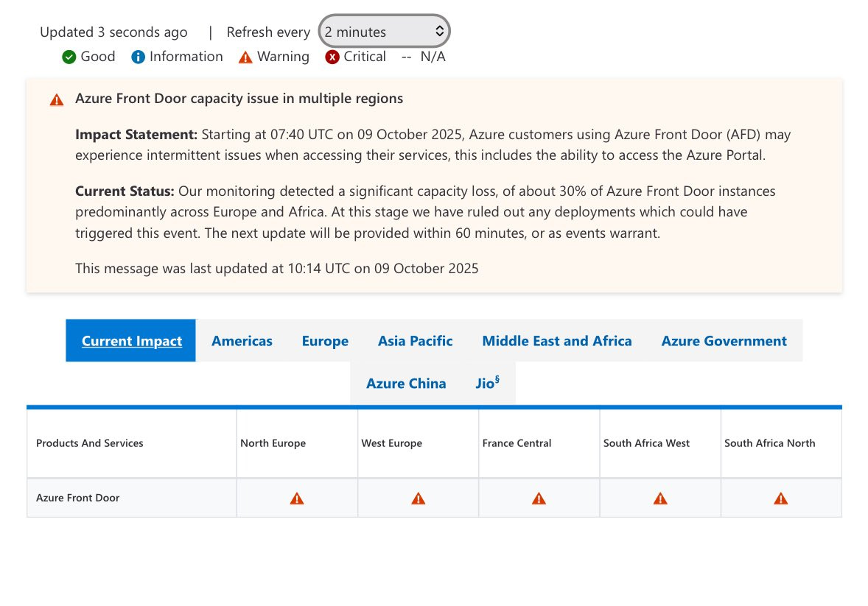
Task: Select the Jio tab
Action: click(x=487, y=383)
